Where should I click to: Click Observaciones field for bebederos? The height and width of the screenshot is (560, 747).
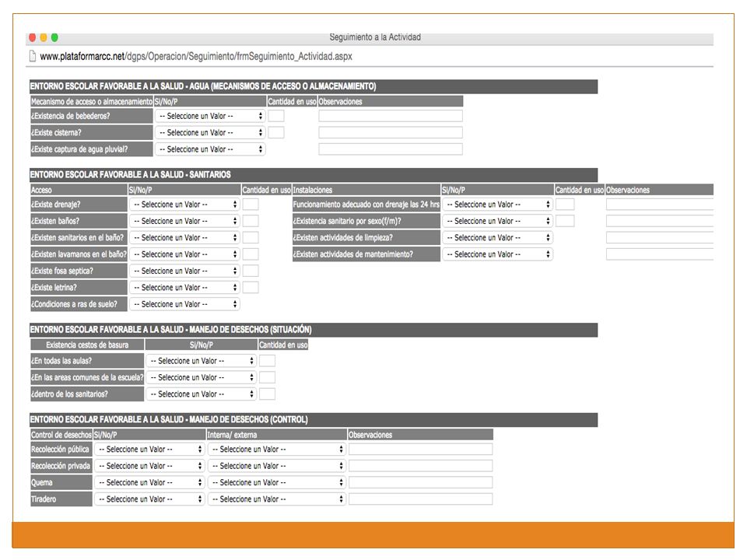click(x=391, y=116)
